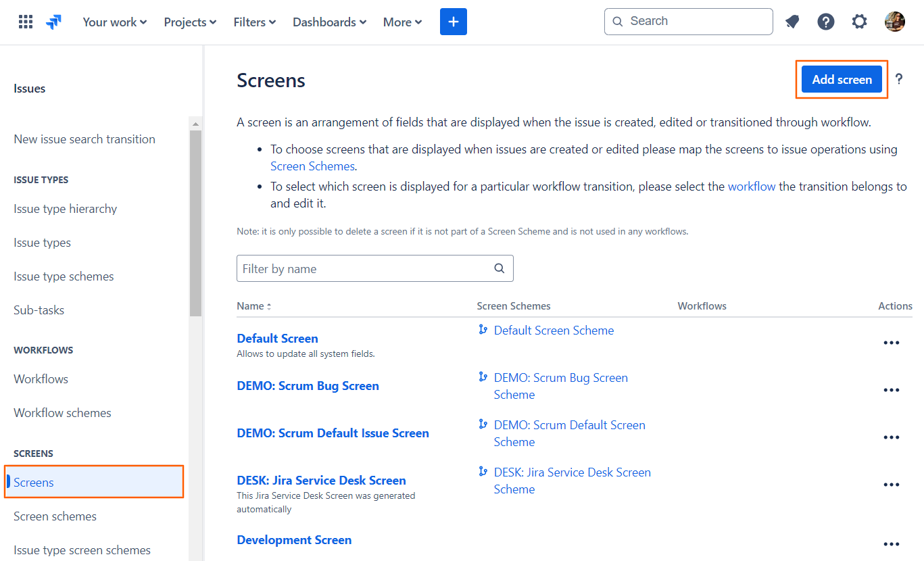Open Jira settings via the gear icon
This screenshot has width=924, height=561.
[x=859, y=21]
